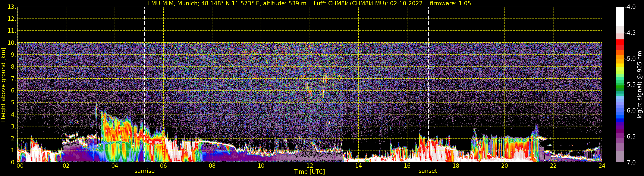This screenshot has height=176, width=644.
Task: Click the '02' tick on the time axis
Action: click(x=66, y=166)
